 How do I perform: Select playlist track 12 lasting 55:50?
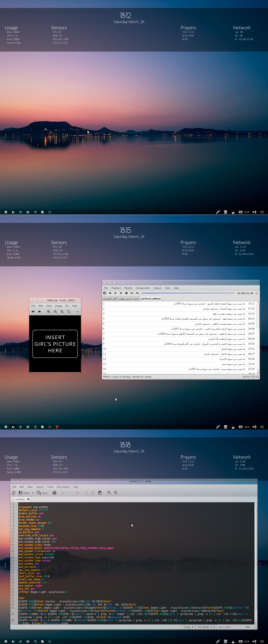[179, 359]
